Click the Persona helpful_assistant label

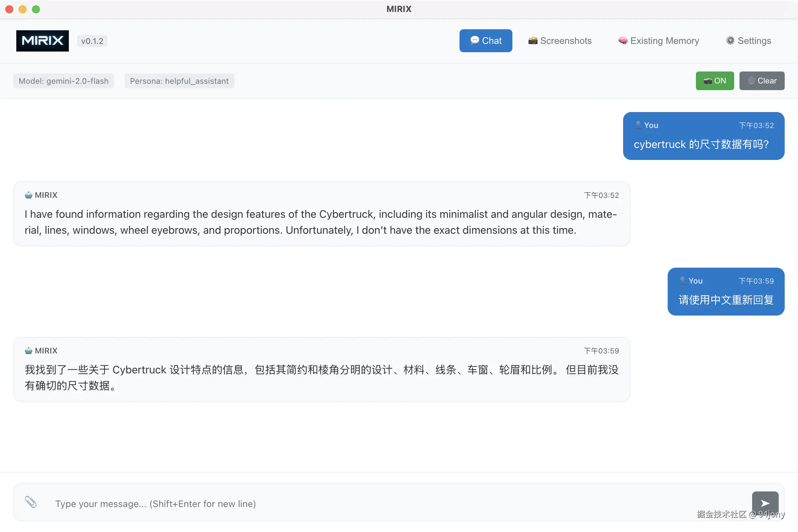tap(179, 81)
